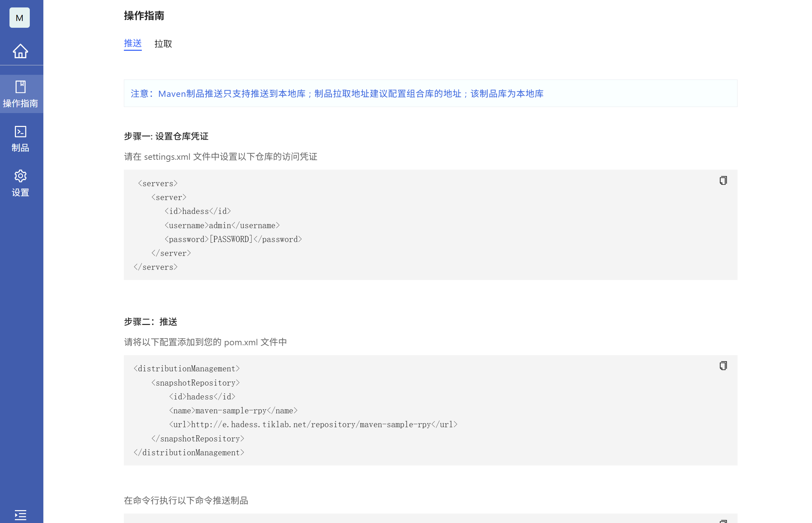The height and width of the screenshot is (523, 812).
Task: Switch to the 推送 tab
Action: [133, 43]
